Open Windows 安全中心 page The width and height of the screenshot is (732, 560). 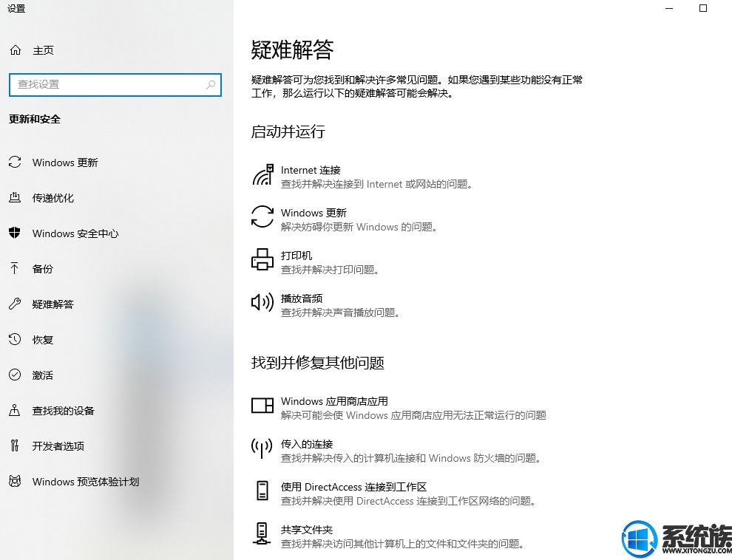[x=75, y=233]
